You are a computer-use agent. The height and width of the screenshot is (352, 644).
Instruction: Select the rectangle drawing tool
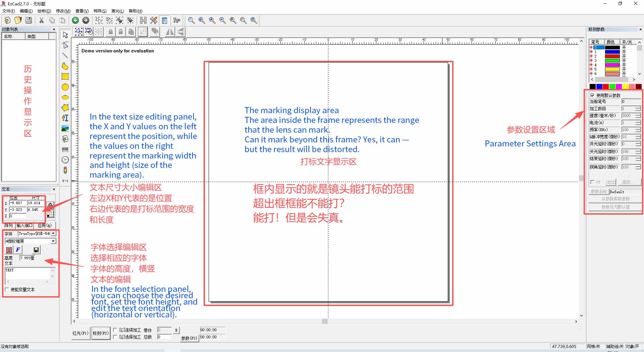(65, 77)
